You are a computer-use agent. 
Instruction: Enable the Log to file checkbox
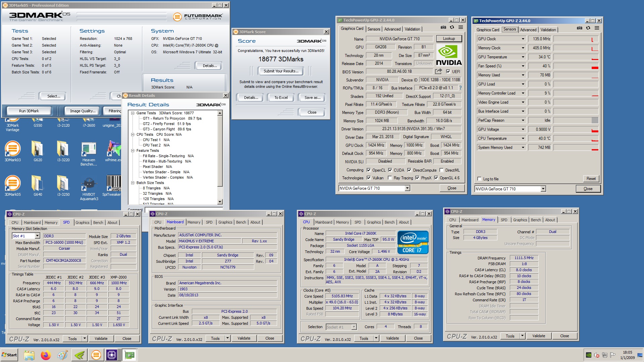click(x=479, y=179)
